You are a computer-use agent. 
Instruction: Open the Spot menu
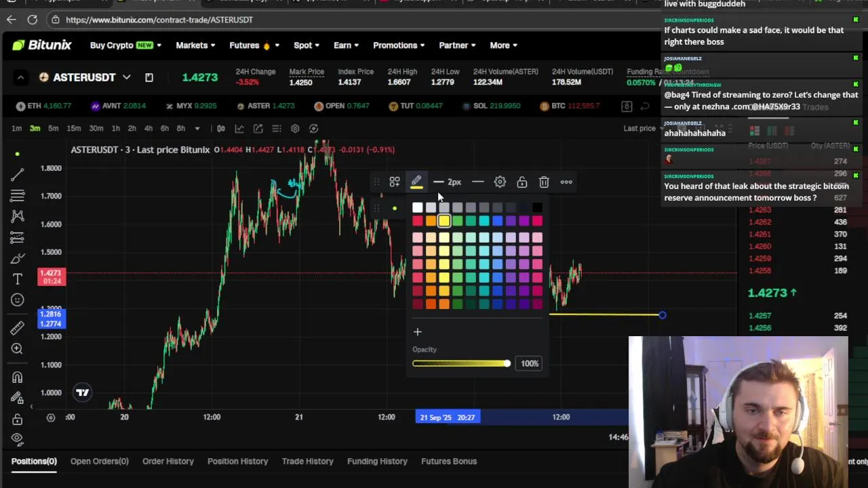point(307,45)
